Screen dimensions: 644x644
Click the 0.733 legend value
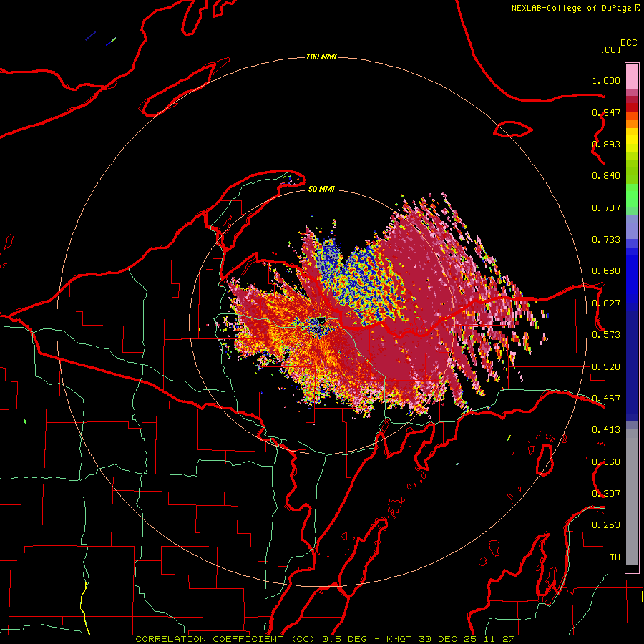(x=606, y=240)
